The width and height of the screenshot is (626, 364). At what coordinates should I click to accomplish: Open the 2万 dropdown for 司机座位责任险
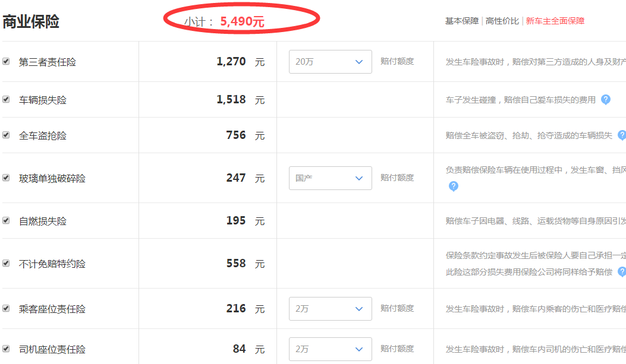[x=330, y=349]
